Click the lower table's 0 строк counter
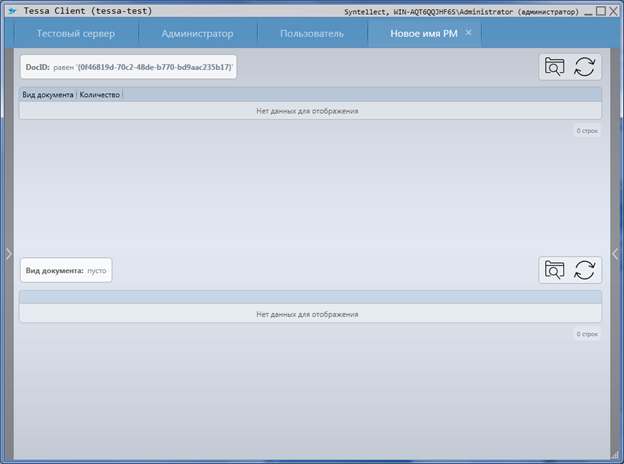This screenshot has width=624, height=464. click(586, 334)
